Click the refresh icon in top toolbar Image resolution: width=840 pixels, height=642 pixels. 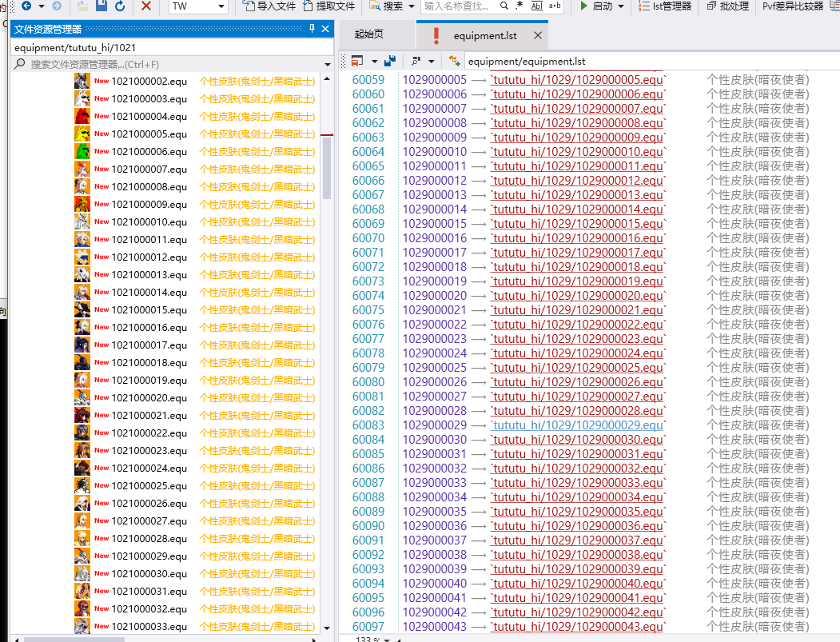120,6
